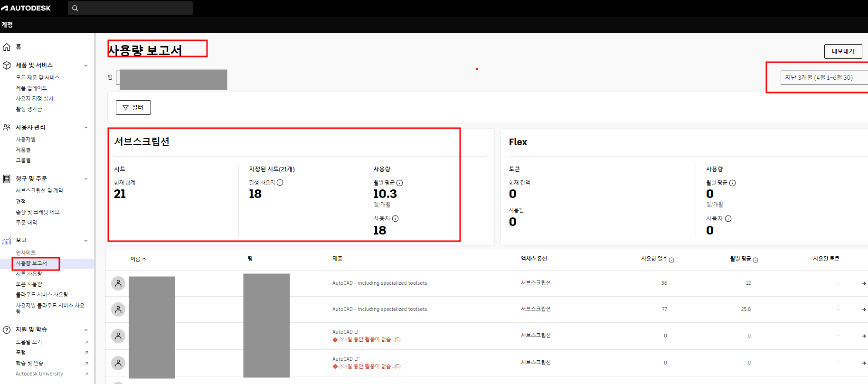868x384 pixels.
Task: Open 클라우드 서비스 사용량 report
Action: tap(42, 294)
